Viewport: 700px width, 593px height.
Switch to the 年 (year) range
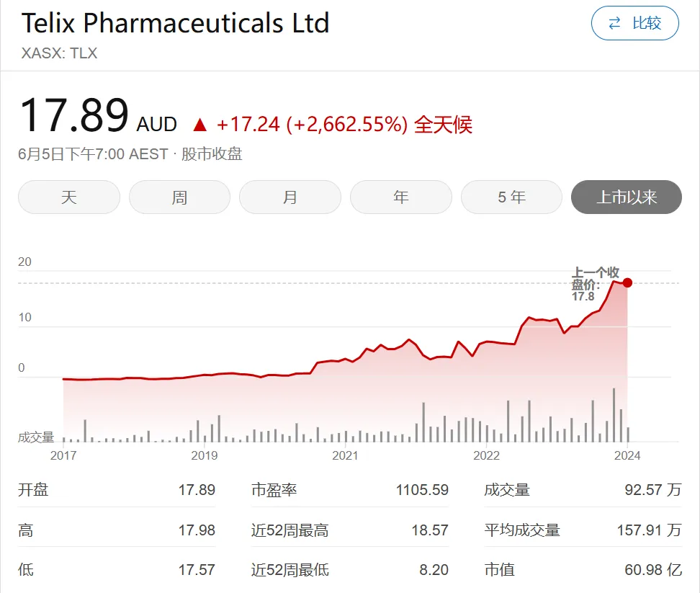point(400,197)
